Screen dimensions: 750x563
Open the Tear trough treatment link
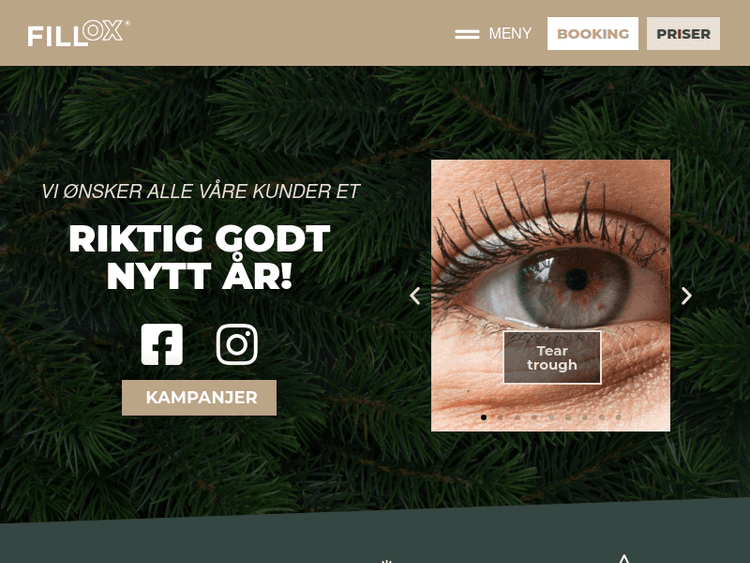click(x=552, y=357)
